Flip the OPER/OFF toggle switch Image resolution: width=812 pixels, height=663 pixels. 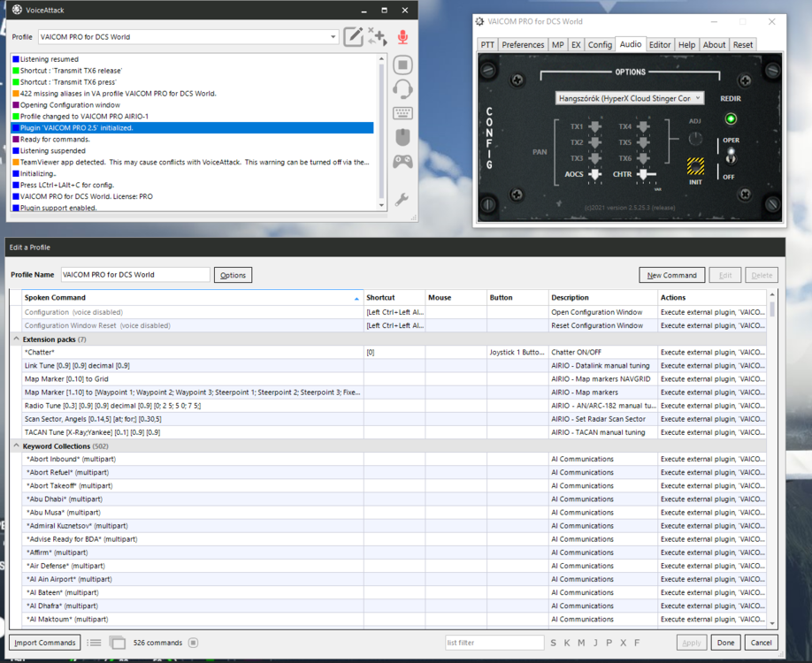click(730, 156)
